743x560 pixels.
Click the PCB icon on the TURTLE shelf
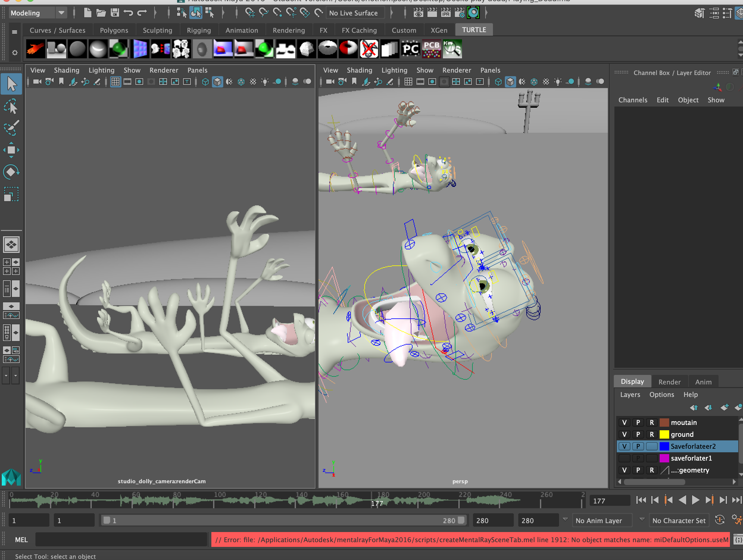[x=432, y=49]
